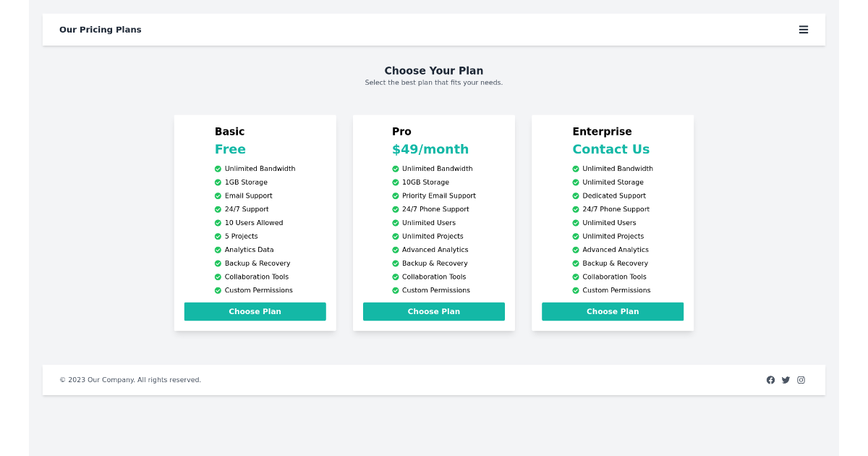This screenshot has height=456, width=868.
Task: Choose the Basic plan
Action: pos(255,311)
